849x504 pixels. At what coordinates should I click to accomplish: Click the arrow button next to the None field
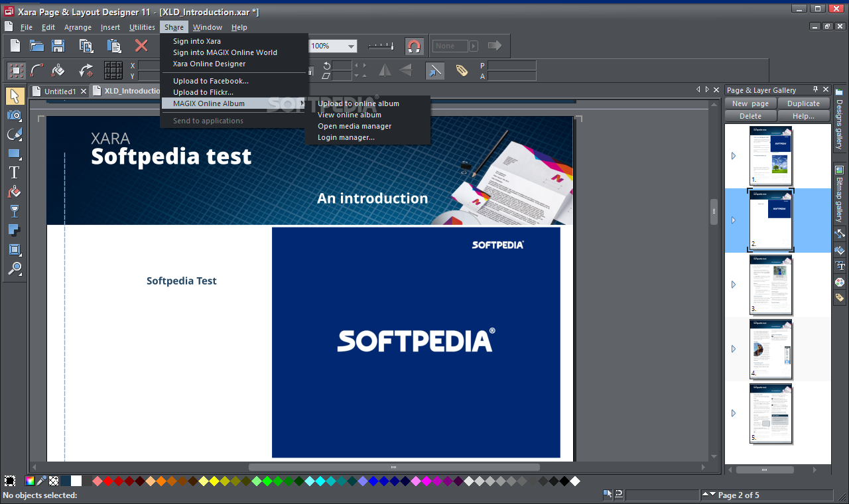click(x=474, y=46)
